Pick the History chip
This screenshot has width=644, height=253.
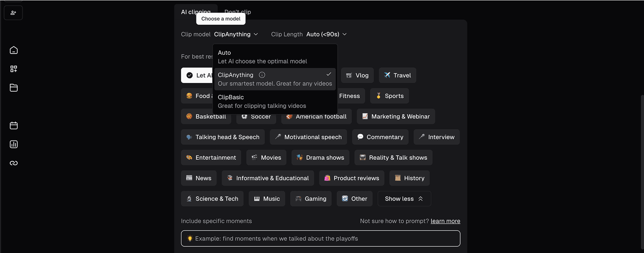tap(409, 178)
